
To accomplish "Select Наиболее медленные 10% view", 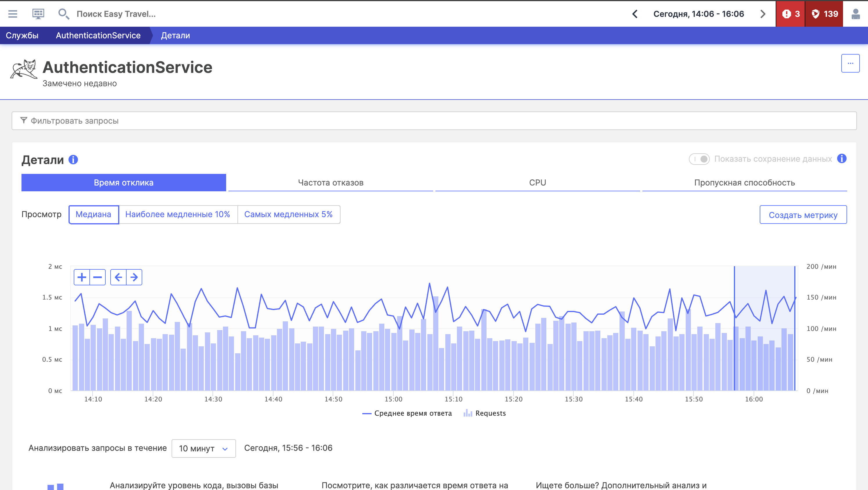I will [x=178, y=214].
